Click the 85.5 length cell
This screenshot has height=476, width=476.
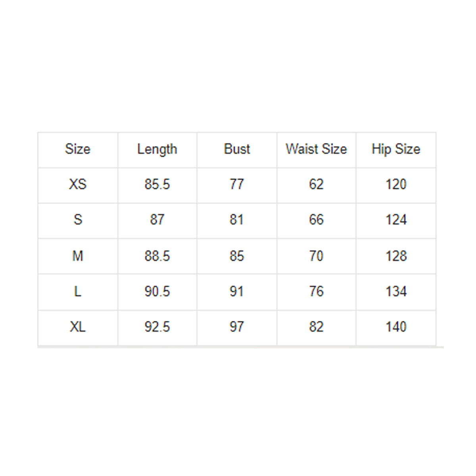157,184
